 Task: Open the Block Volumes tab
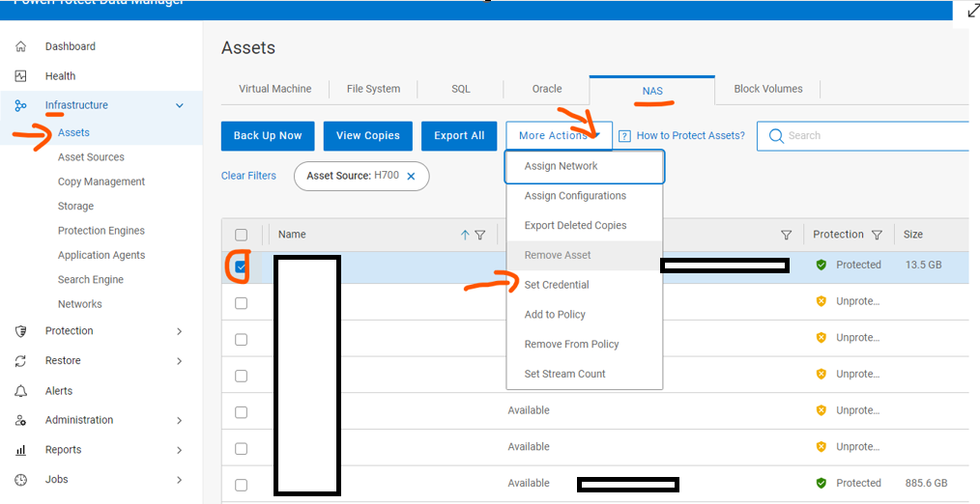tap(768, 89)
